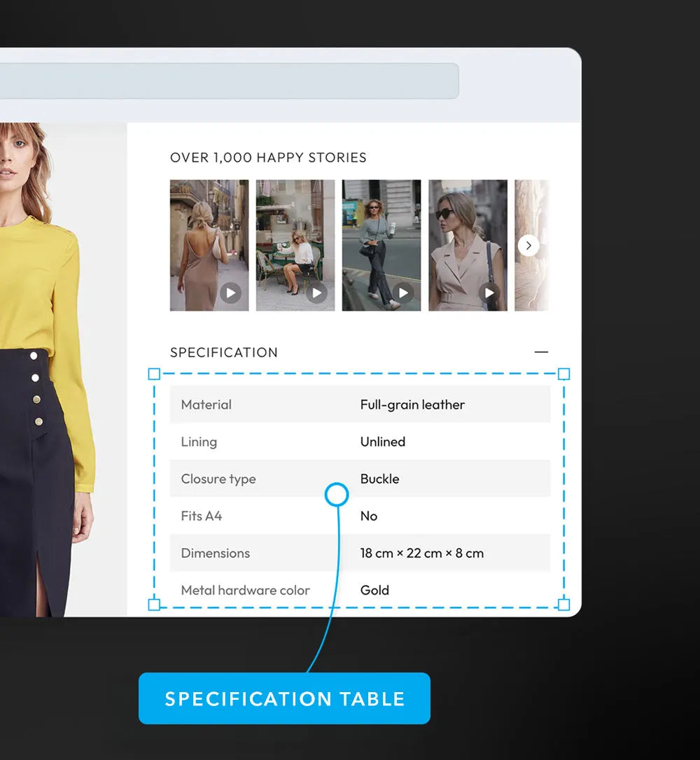700x760 pixels.
Task: Click the Full-grain leather value
Action: [412, 404]
